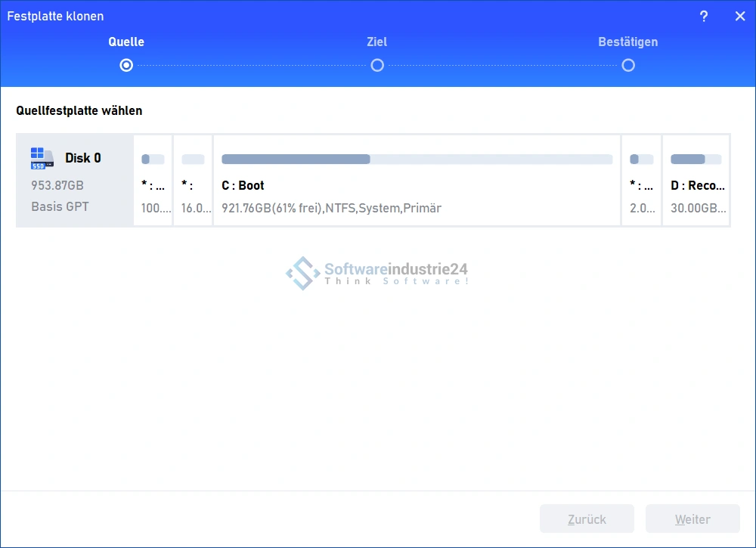Click the help question mark icon
The image size is (756, 548).
tap(704, 16)
